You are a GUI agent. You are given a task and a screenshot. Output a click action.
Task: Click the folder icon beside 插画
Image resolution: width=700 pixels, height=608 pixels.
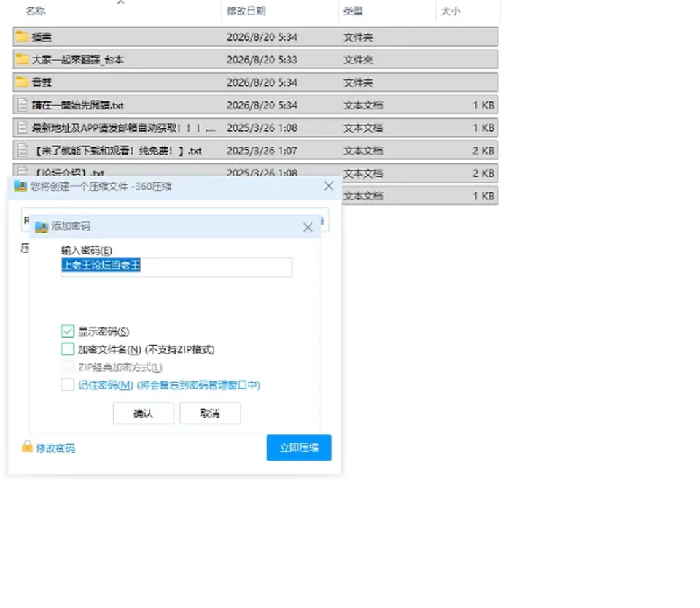[22, 36]
